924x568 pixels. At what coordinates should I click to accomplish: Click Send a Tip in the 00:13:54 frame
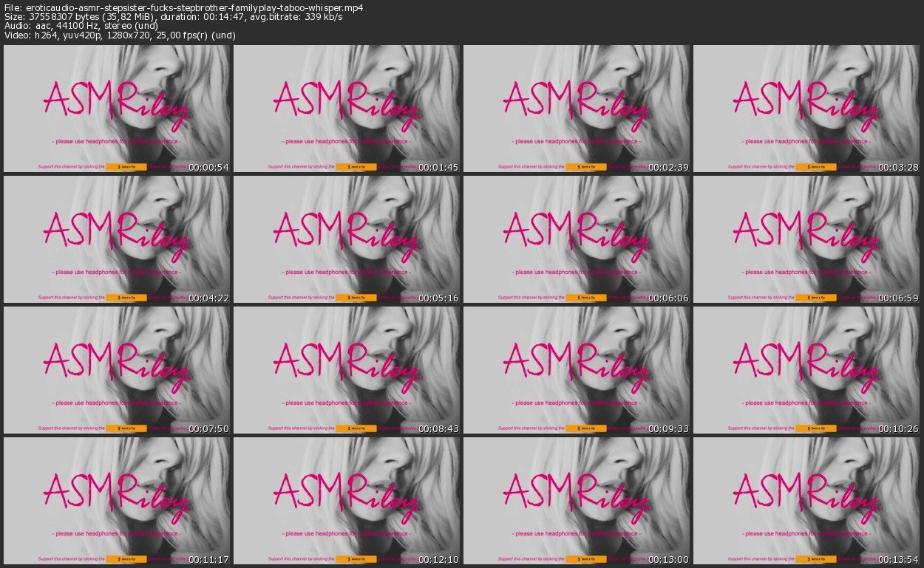point(816,559)
